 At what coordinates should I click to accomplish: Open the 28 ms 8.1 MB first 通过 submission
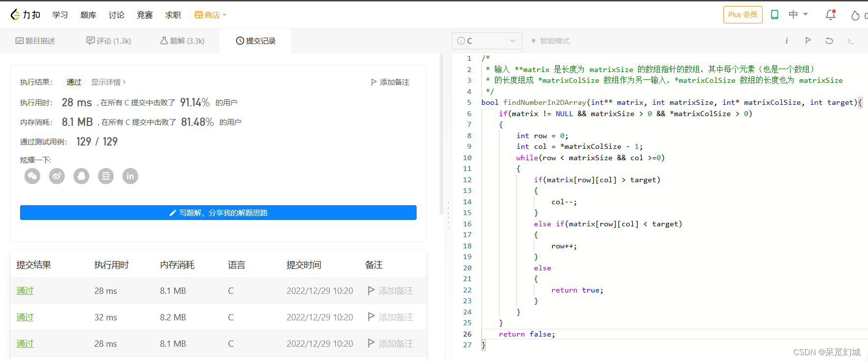click(x=25, y=291)
